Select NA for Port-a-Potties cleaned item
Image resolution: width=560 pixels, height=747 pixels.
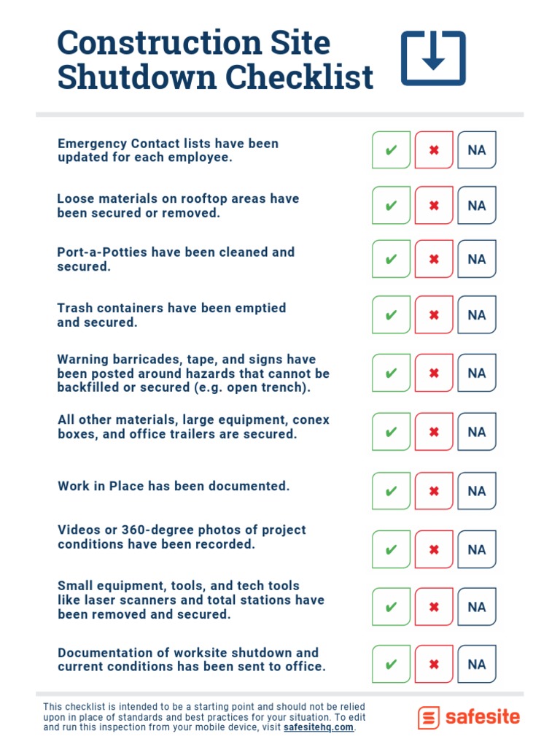point(477,259)
